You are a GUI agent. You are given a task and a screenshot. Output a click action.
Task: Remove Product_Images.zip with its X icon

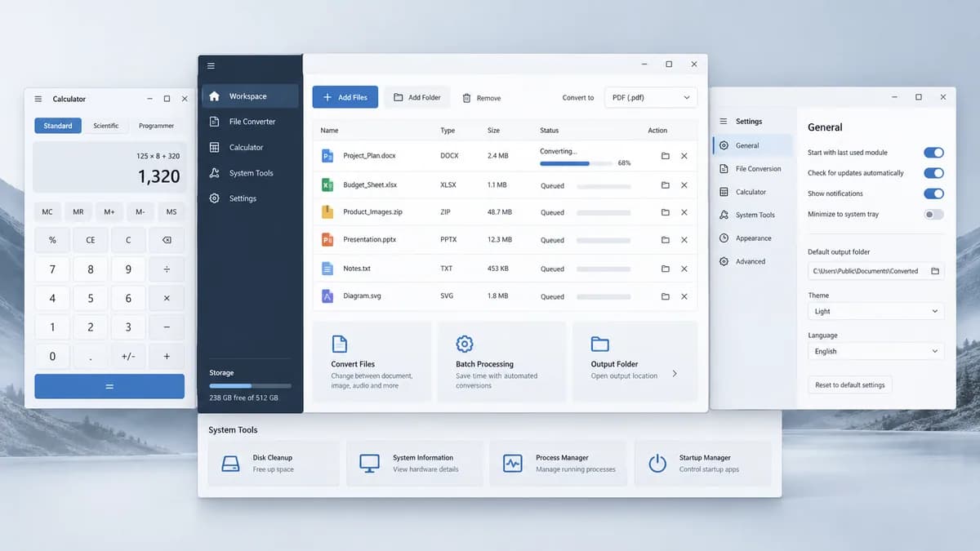[684, 212]
